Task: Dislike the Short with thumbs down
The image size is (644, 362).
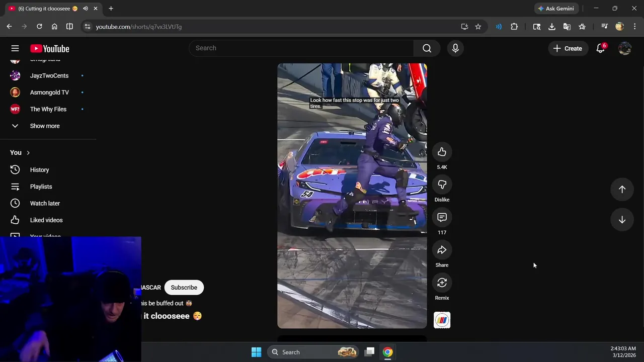Action: [x=442, y=185]
